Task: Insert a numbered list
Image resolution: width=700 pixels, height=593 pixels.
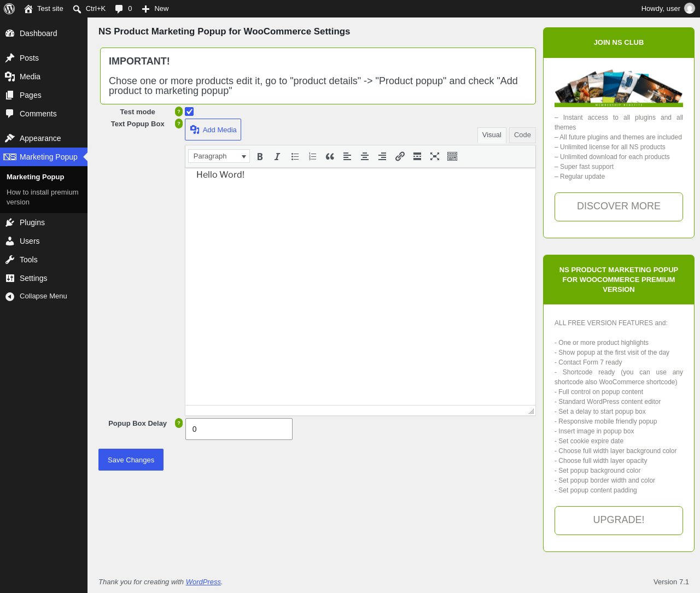Action: pyautogui.click(x=312, y=156)
